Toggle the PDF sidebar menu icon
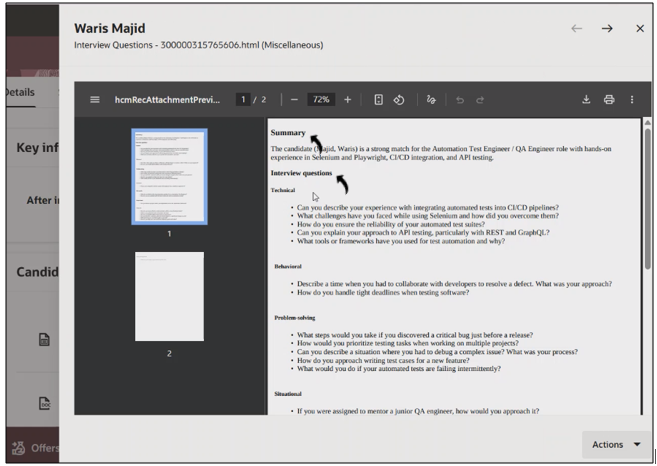Screen dimensions: 657x466 coord(95,100)
